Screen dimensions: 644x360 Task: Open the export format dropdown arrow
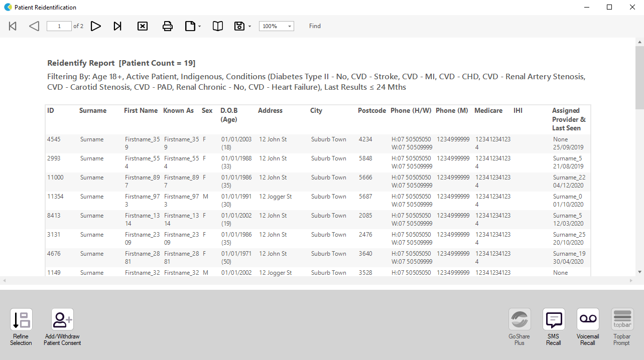coord(249,27)
